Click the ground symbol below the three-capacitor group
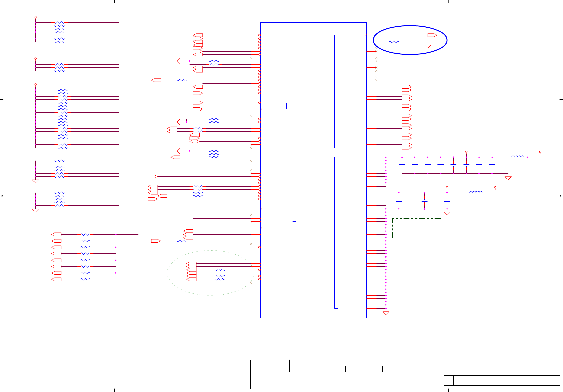Viewport: 563px width, 392px height. (x=447, y=213)
